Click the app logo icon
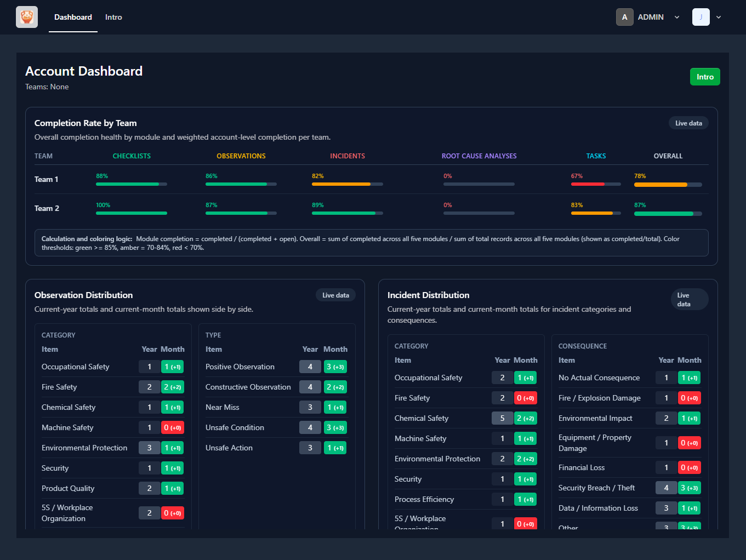Image resolution: width=746 pixels, height=560 pixels. 27,17
